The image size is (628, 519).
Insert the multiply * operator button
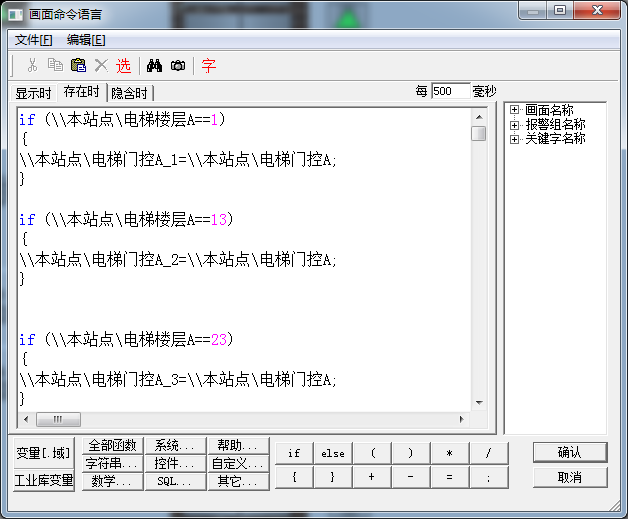(x=450, y=453)
